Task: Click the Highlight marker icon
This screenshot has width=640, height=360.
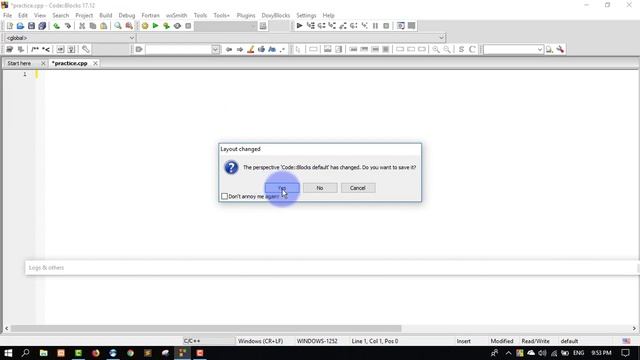Action: point(251,49)
